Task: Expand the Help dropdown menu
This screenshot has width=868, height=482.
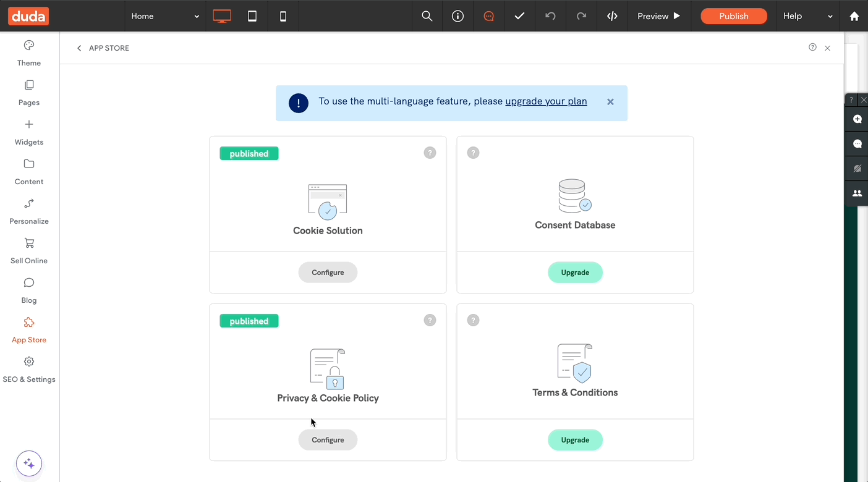Action: (x=807, y=16)
